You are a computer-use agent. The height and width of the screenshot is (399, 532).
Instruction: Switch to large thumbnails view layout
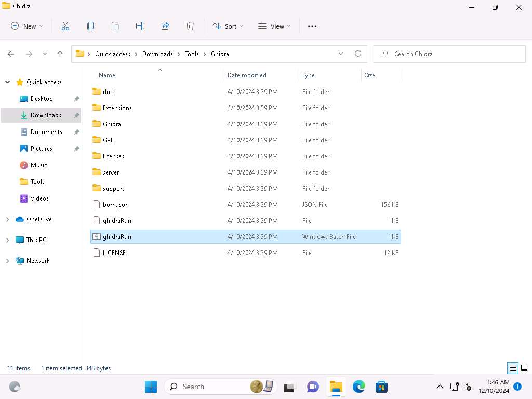[524, 368]
